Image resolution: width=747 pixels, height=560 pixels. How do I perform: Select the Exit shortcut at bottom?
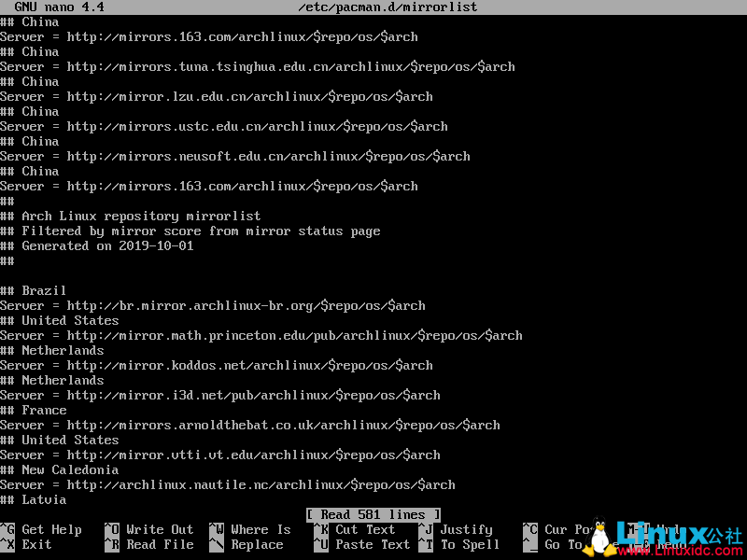click(x=36, y=544)
